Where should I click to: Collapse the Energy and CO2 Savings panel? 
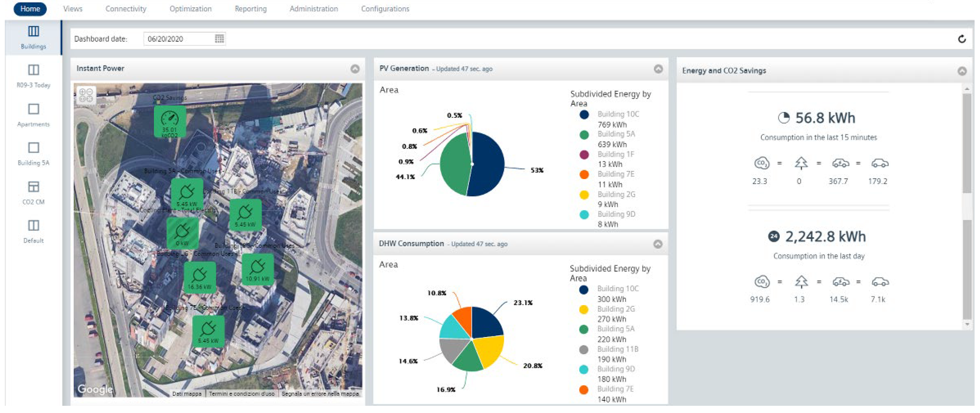(x=962, y=71)
